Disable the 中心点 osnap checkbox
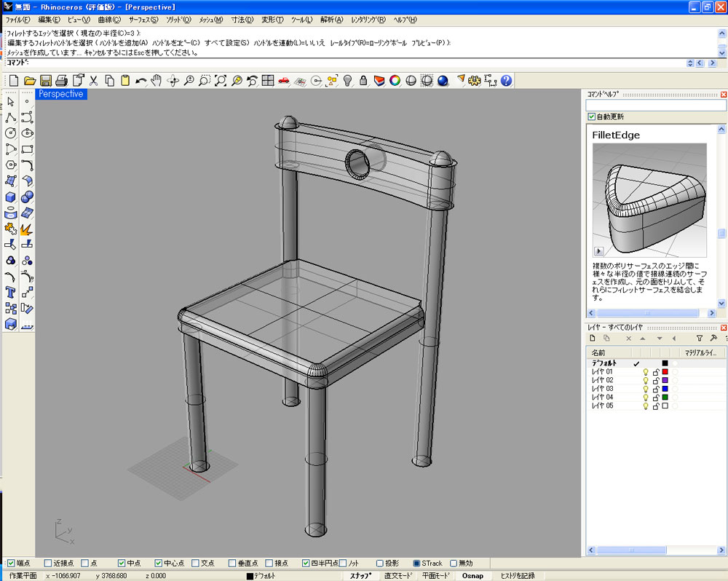The image size is (728, 581). 159,563
